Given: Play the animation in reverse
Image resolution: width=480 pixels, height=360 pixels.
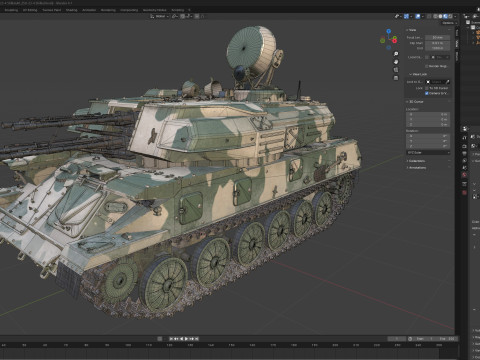Looking at the screenshot, I should (x=181, y=339).
